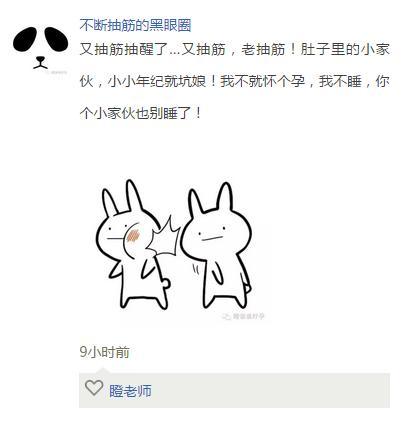412x421 pixels.
Task: Open the username 不断抽筋的黑眼圈 profile link
Action: 135,25
